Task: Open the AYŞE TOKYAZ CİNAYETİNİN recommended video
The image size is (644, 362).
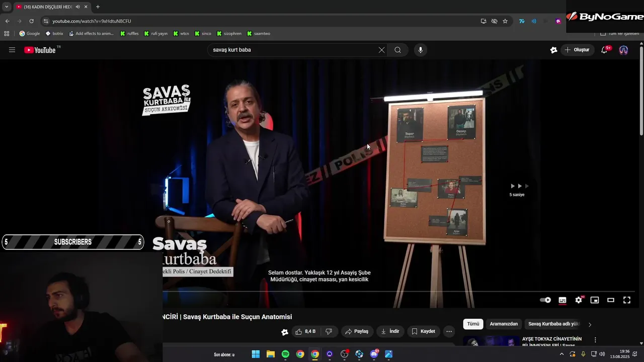Action: pos(552,342)
